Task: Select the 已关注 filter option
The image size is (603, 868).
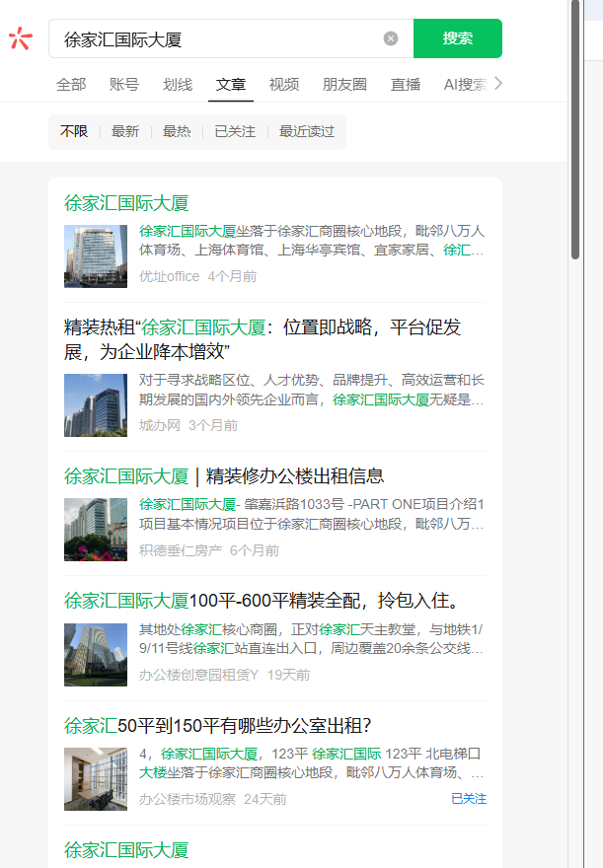Action: point(235,131)
